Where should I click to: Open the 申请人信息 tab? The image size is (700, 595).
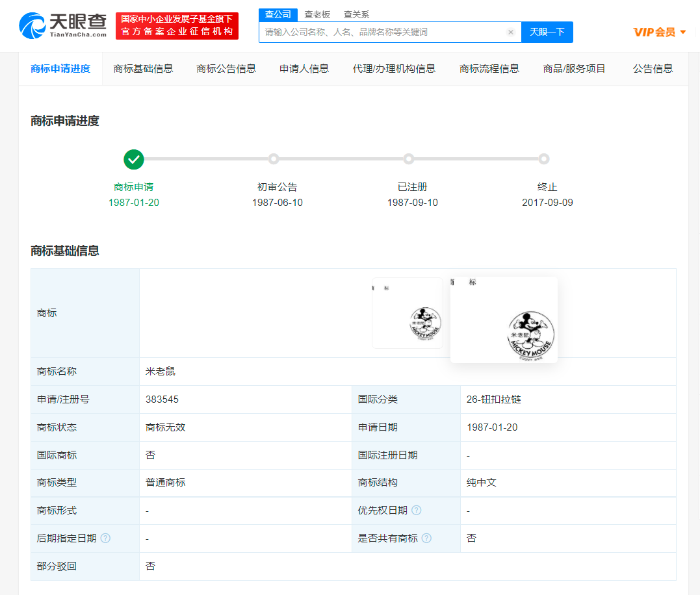point(304,69)
